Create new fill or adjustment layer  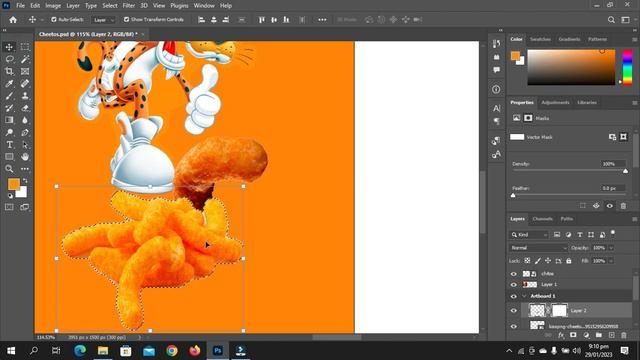(586, 335)
